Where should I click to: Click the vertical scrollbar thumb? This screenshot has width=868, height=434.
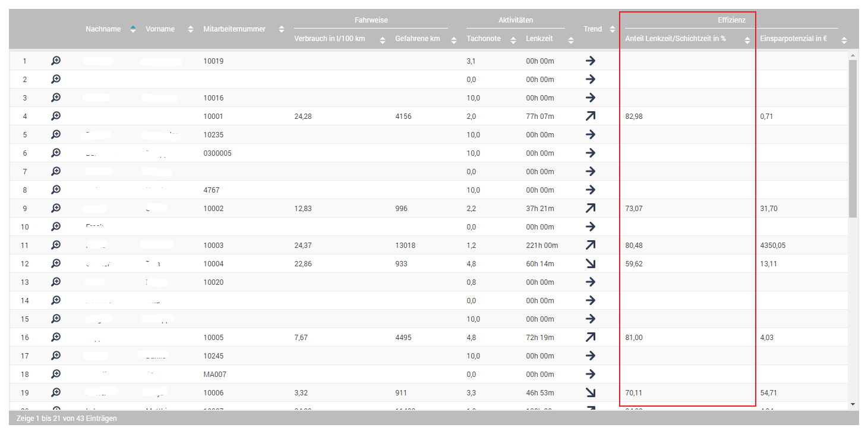[853, 137]
